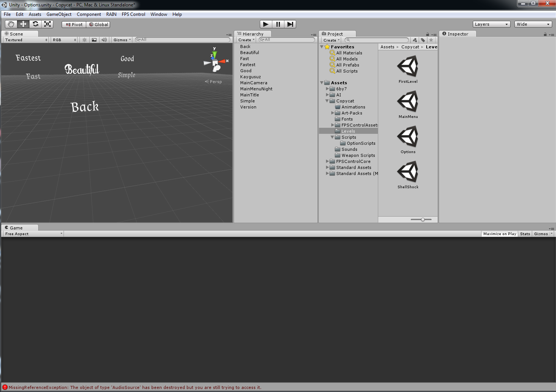Select the Move tool in toolbar
This screenshot has width=556, height=392.
click(23, 24)
